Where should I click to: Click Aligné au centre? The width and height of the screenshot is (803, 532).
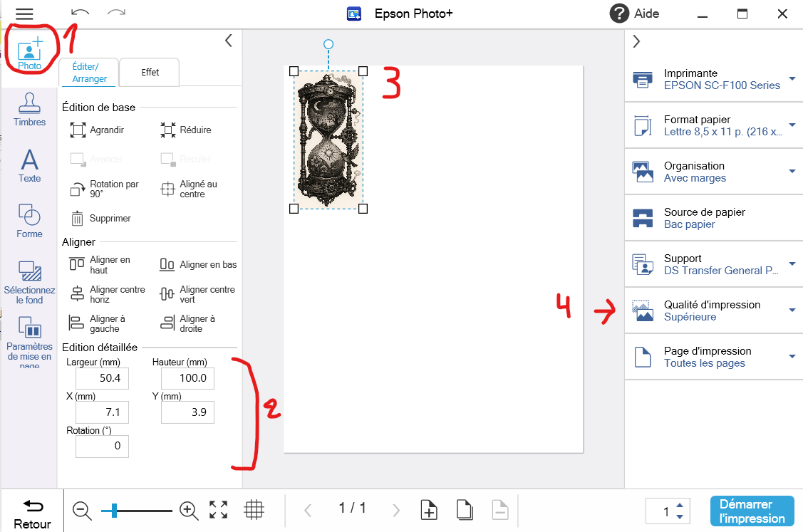click(x=189, y=189)
